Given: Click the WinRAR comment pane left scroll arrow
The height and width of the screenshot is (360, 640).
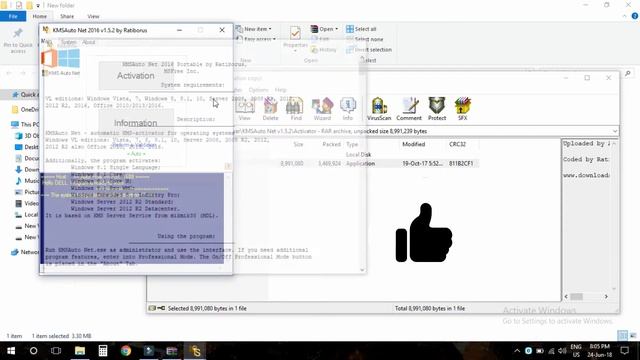Looking at the screenshot, I should point(566,296).
